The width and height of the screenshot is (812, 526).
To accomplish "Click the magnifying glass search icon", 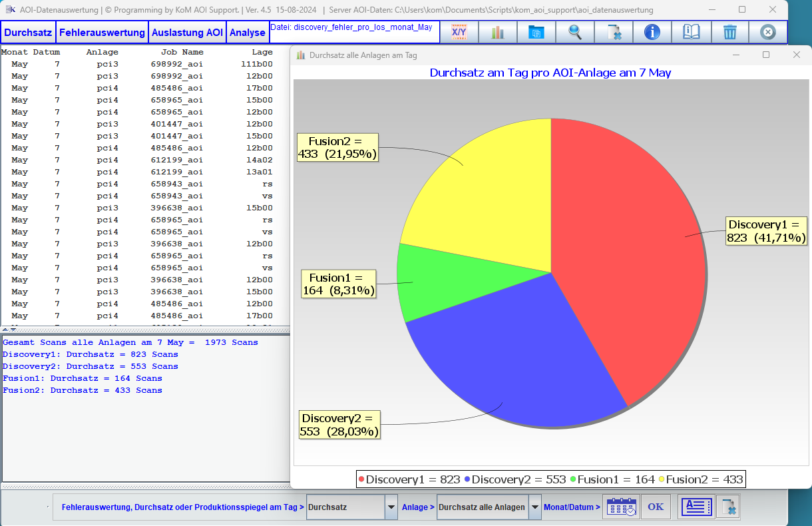I will click(575, 32).
